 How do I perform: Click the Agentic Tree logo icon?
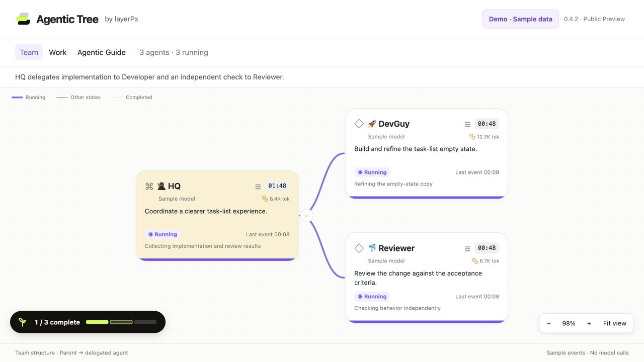(x=23, y=19)
